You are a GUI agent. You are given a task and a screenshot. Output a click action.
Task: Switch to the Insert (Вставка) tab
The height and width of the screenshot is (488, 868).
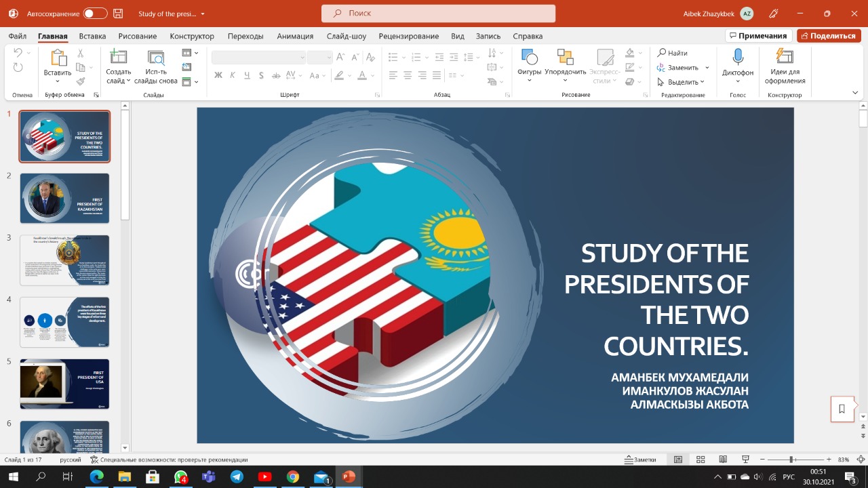(x=92, y=36)
